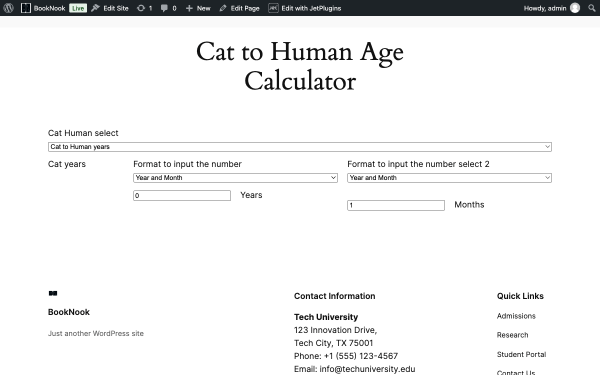Viewport: 600px width, 375px height.
Task: Open the admin bar search icon
Action: pyautogui.click(x=592, y=8)
